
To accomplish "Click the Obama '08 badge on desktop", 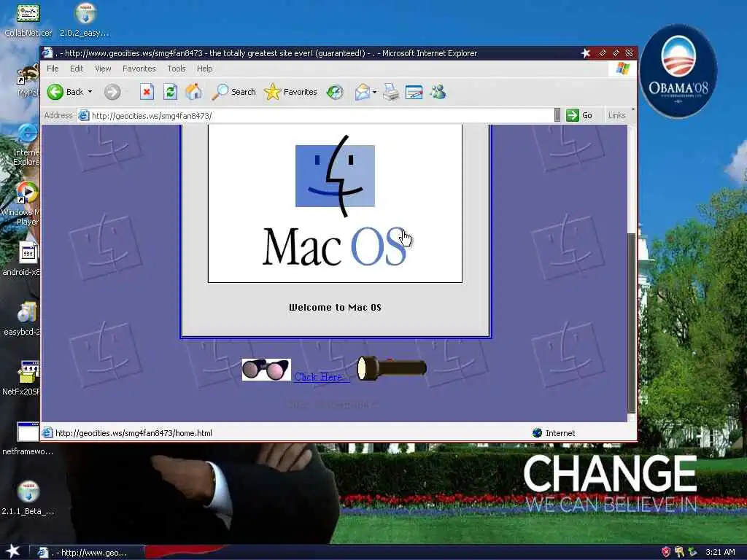I will (x=678, y=71).
